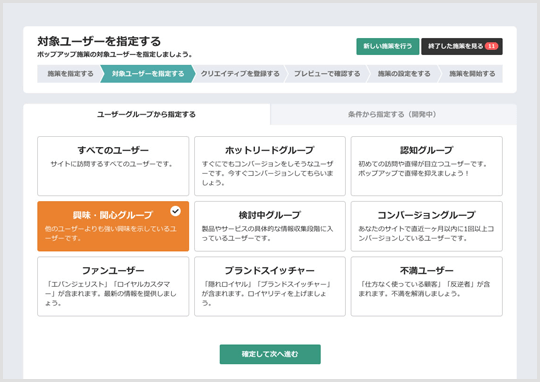Open 終了した施策を見る button

coord(462,46)
